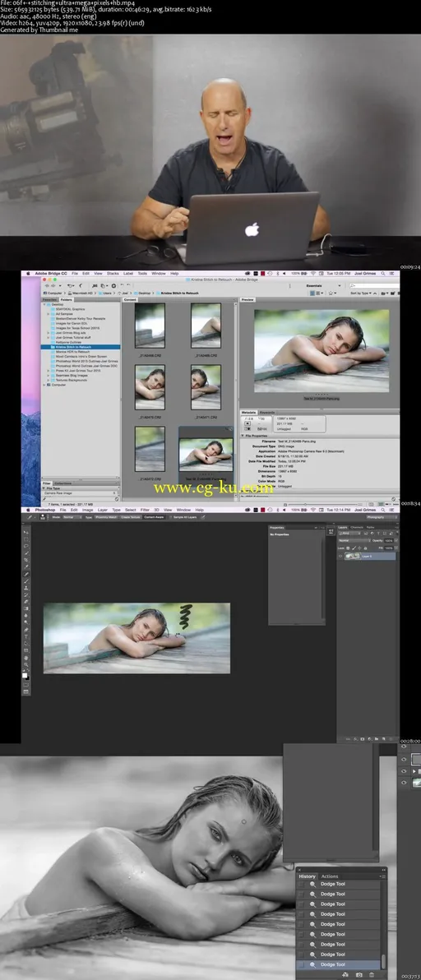Image resolution: width=421 pixels, height=980 pixels.
Task: Create new document from current history state
Action: 345,974
